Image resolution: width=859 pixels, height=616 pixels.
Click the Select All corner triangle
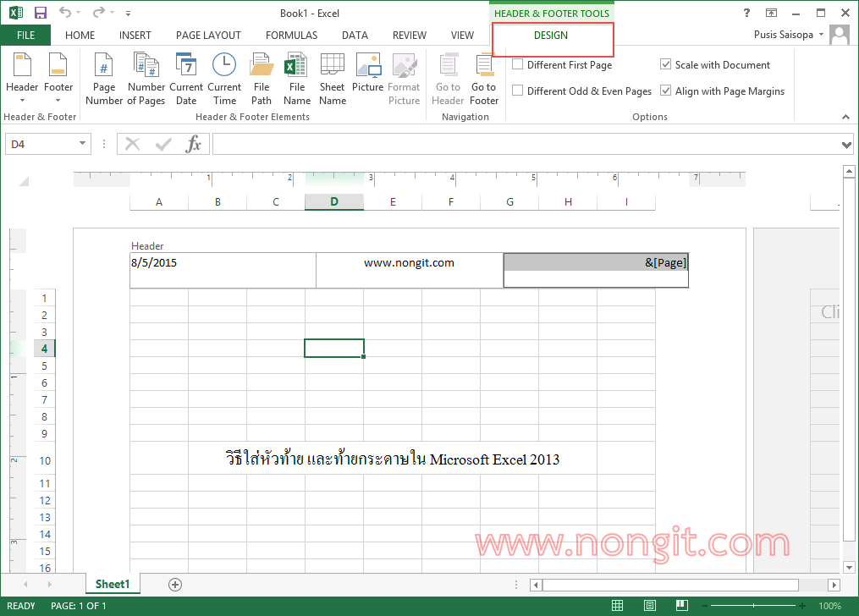point(24,181)
